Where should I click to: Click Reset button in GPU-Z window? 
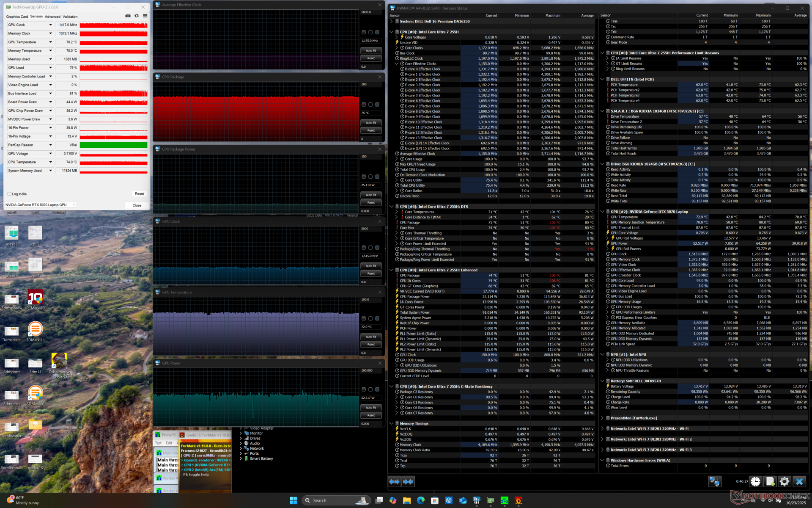[x=139, y=194]
